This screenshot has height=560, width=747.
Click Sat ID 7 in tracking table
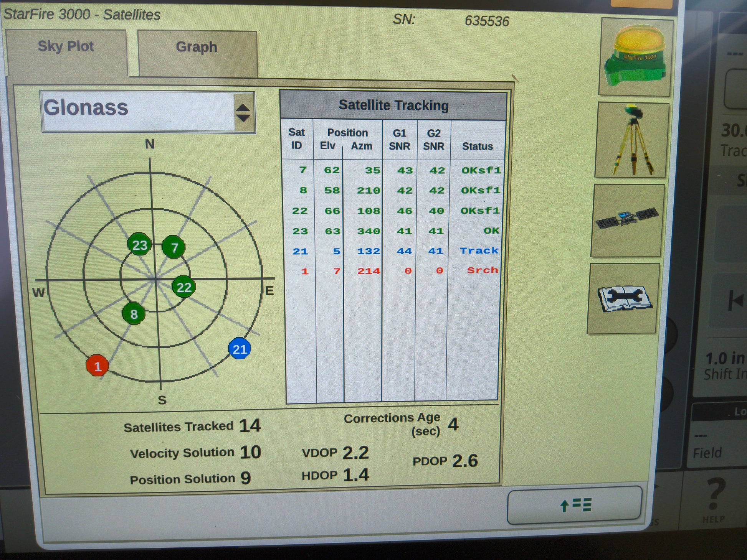[x=303, y=170]
